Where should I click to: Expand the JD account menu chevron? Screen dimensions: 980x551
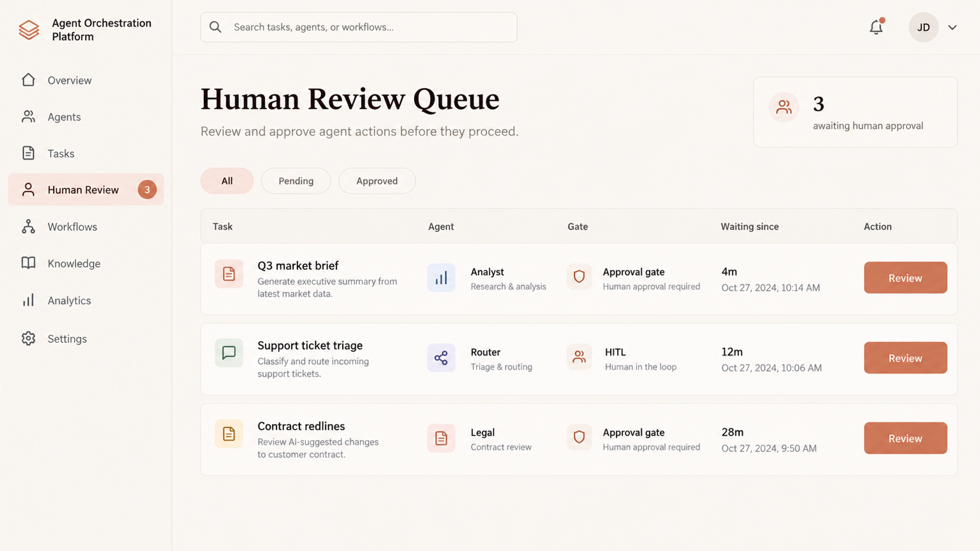coord(952,28)
